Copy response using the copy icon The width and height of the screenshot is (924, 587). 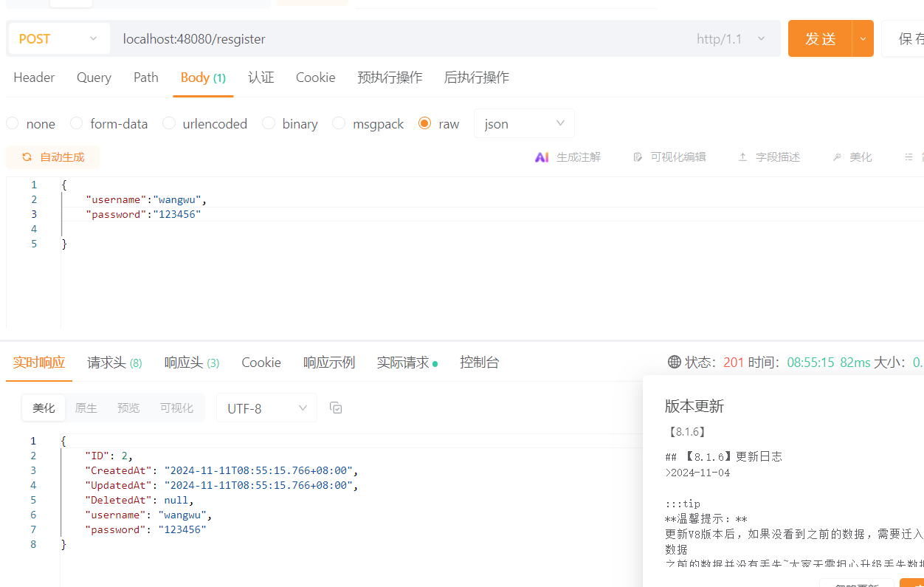tap(336, 408)
